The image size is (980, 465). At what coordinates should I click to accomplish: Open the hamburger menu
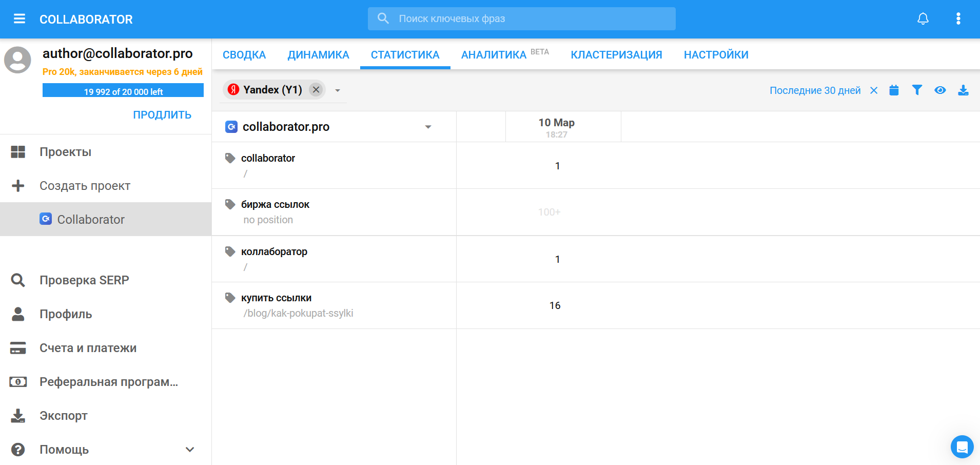click(x=19, y=19)
